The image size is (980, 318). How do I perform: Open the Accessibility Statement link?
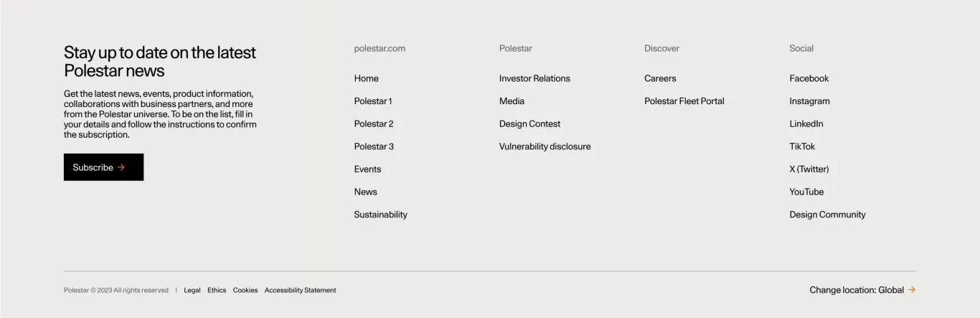(x=300, y=291)
